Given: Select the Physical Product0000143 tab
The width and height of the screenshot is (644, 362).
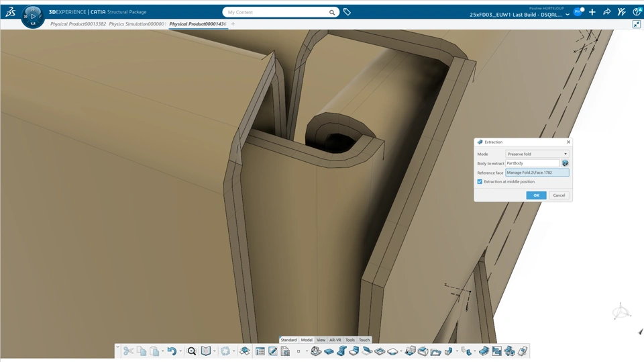Looking at the screenshot, I should tap(197, 24).
